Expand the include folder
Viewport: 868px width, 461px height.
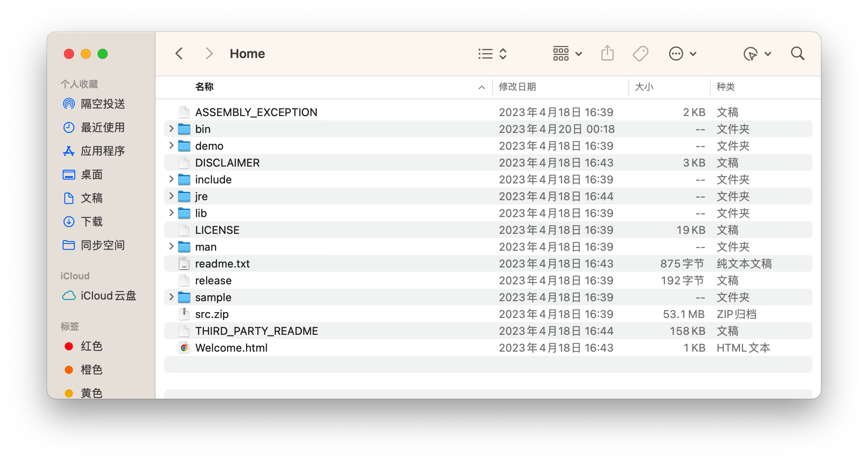(171, 179)
